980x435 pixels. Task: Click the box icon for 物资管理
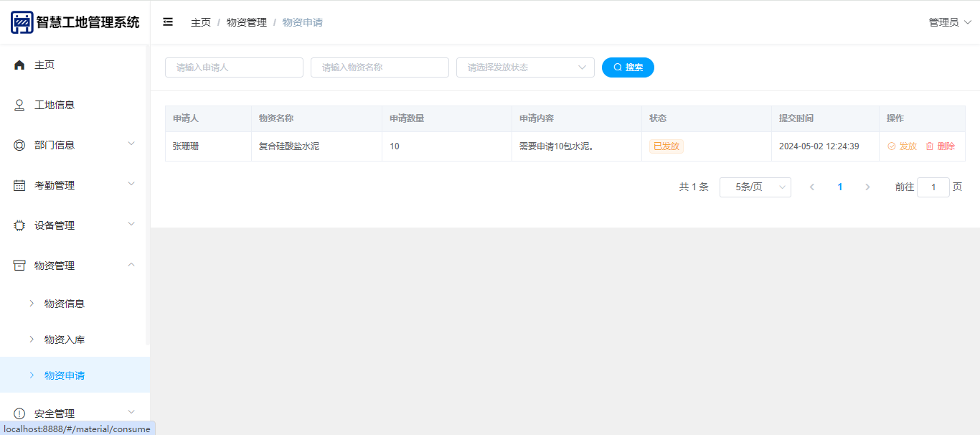[19, 266]
